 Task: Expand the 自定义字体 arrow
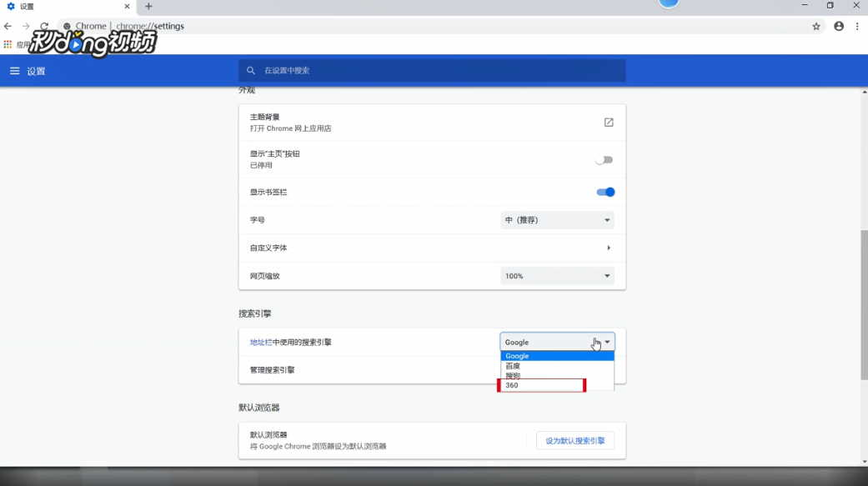[x=609, y=248]
